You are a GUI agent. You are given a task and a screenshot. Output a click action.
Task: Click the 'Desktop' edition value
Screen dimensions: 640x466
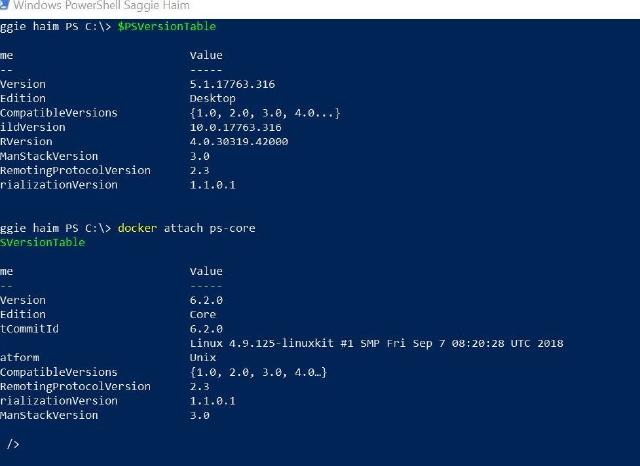point(212,98)
